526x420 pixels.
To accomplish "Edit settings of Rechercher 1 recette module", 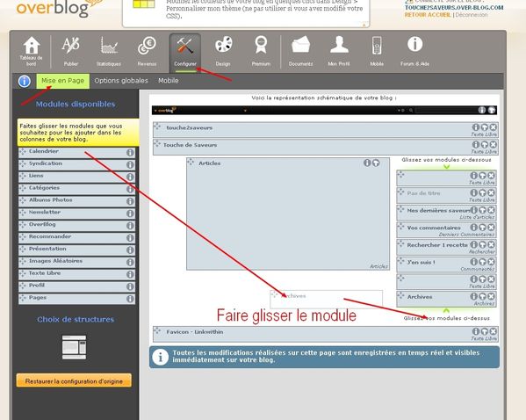I will pyautogui.click(x=482, y=244).
